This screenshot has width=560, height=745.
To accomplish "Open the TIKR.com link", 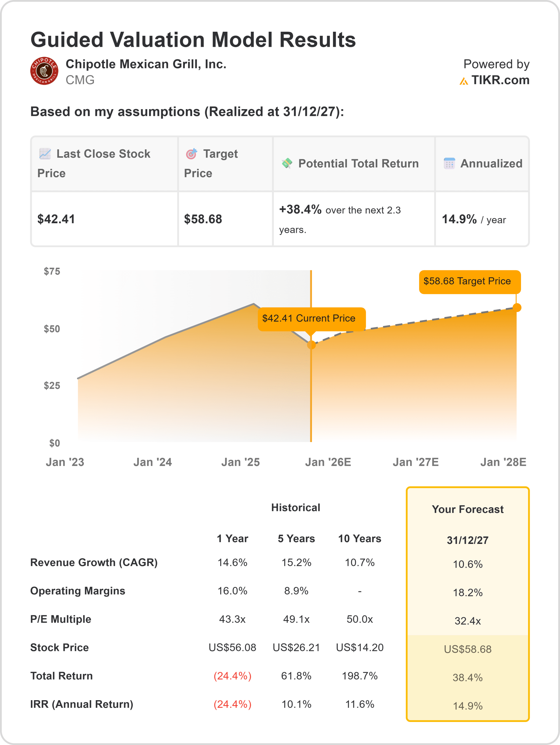I will (x=500, y=80).
